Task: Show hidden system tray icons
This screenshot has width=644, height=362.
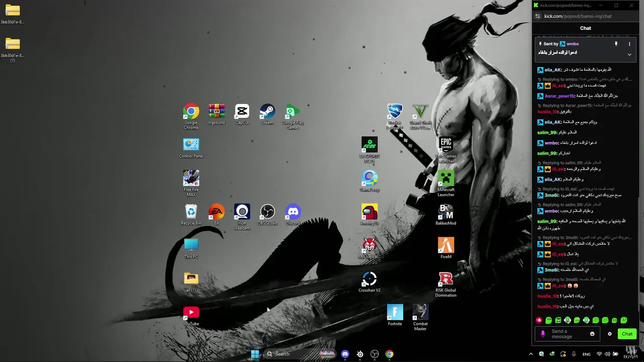Action: (531, 354)
